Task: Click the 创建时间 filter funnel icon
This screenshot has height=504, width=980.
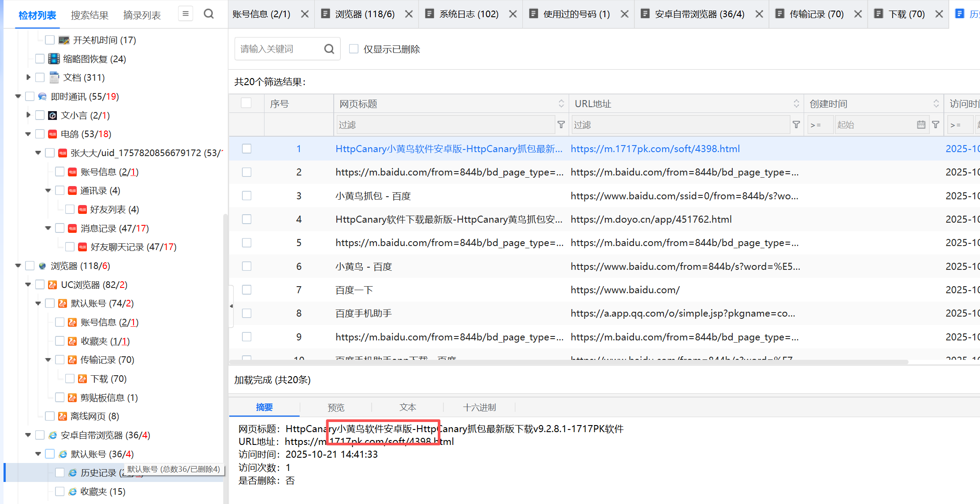Action: [x=935, y=125]
